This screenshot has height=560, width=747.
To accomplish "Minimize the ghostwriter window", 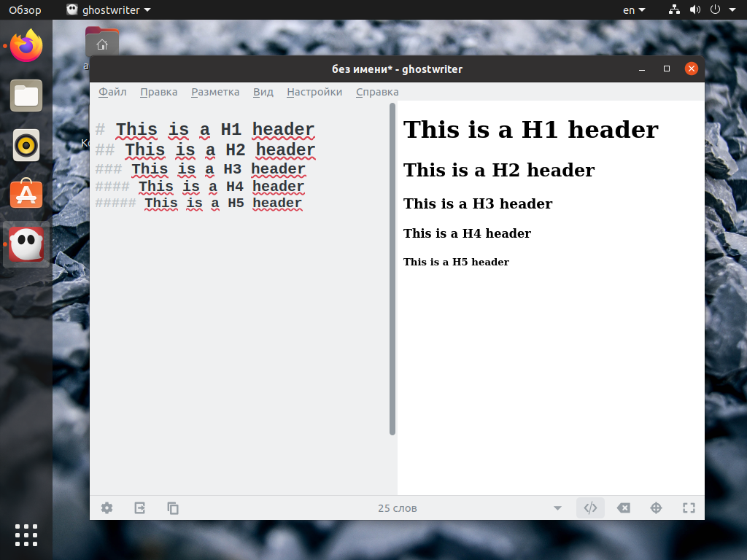I will (642, 69).
